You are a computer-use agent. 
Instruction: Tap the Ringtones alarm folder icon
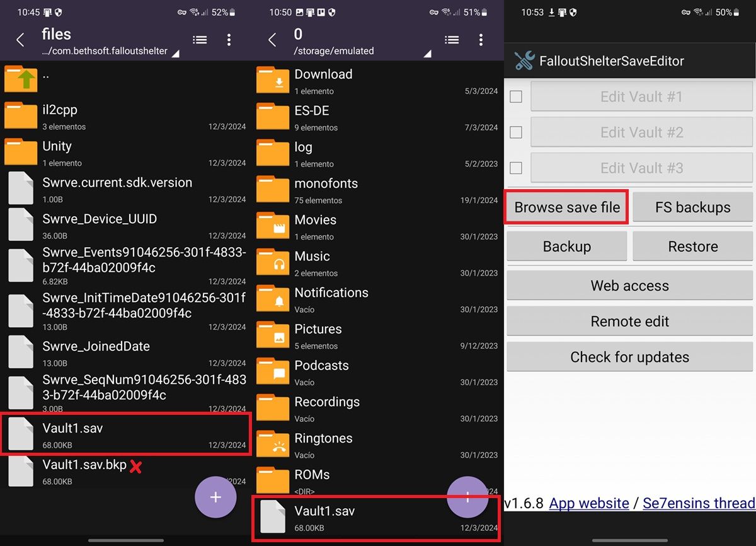(273, 444)
